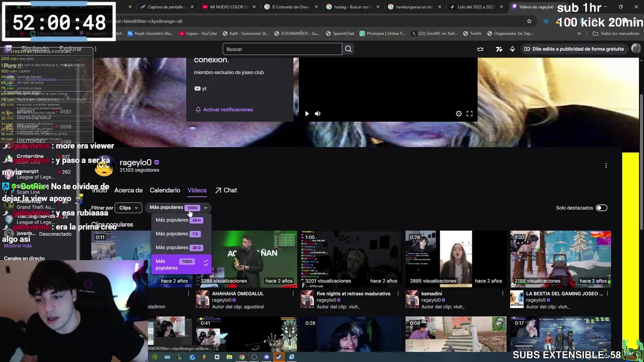The height and width of the screenshot is (362, 644).
Task: Expand the hidden bookmarks chevron
Action: [x=579, y=34]
